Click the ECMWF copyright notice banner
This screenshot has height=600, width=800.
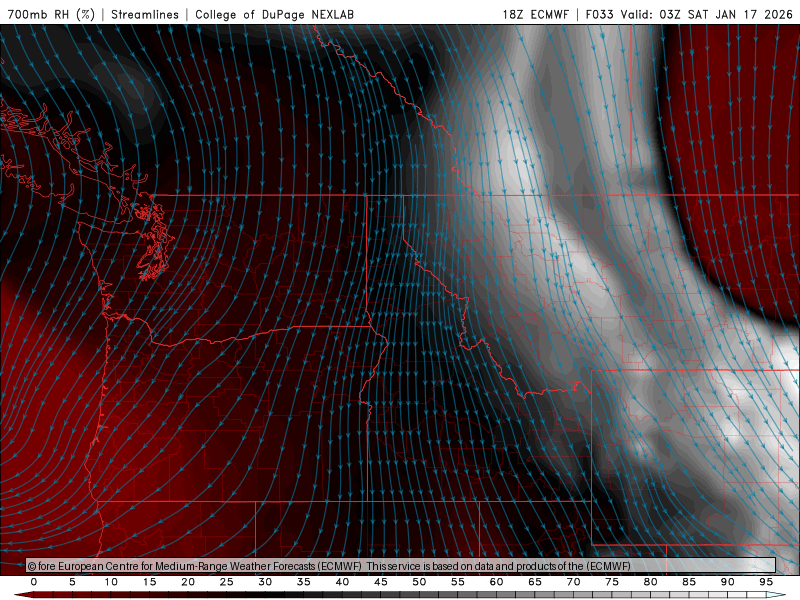(x=401, y=566)
